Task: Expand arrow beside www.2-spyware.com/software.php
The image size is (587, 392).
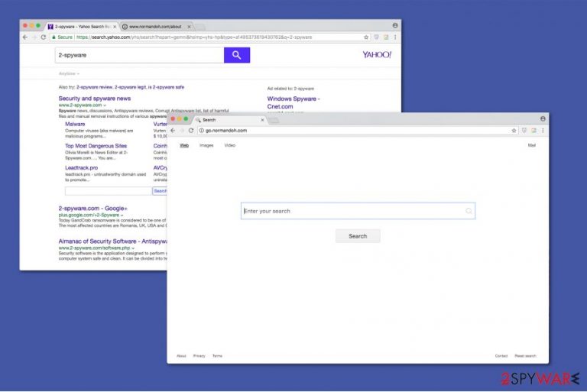Action: (133, 248)
